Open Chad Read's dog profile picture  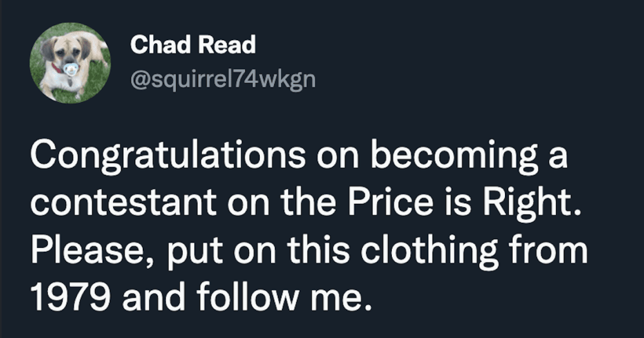point(70,62)
